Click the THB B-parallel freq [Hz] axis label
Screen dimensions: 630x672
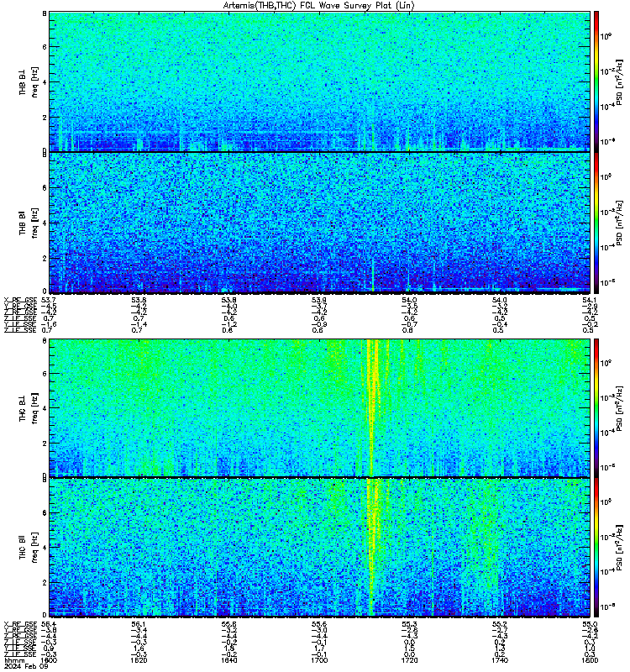point(28,223)
